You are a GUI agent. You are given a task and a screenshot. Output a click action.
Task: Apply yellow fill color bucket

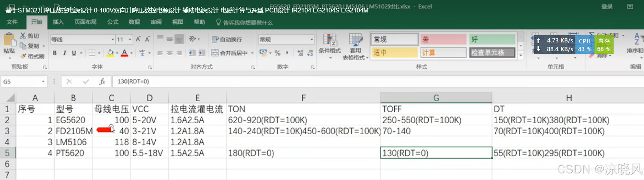point(110,53)
